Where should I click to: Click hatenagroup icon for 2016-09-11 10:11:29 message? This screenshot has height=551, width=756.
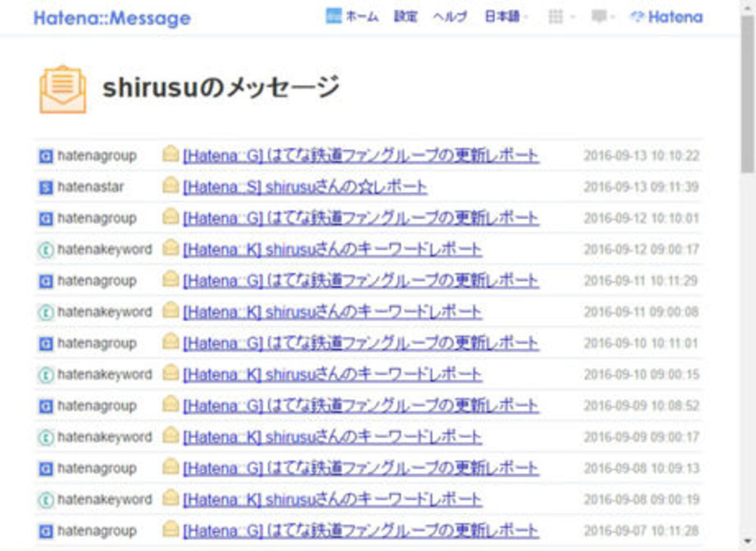click(x=46, y=281)
